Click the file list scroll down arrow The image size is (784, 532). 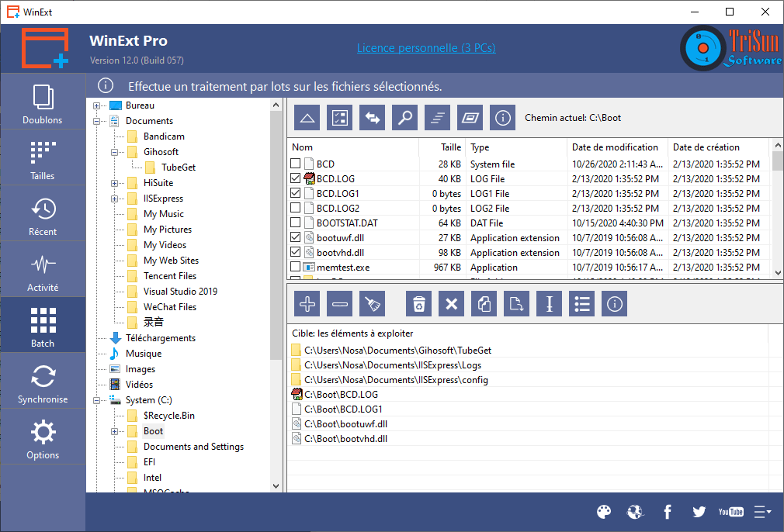778,273
